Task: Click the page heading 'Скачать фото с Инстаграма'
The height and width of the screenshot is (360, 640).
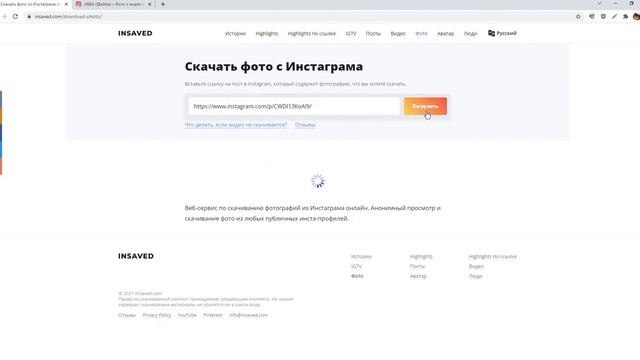Action: (x=273, y=66)
